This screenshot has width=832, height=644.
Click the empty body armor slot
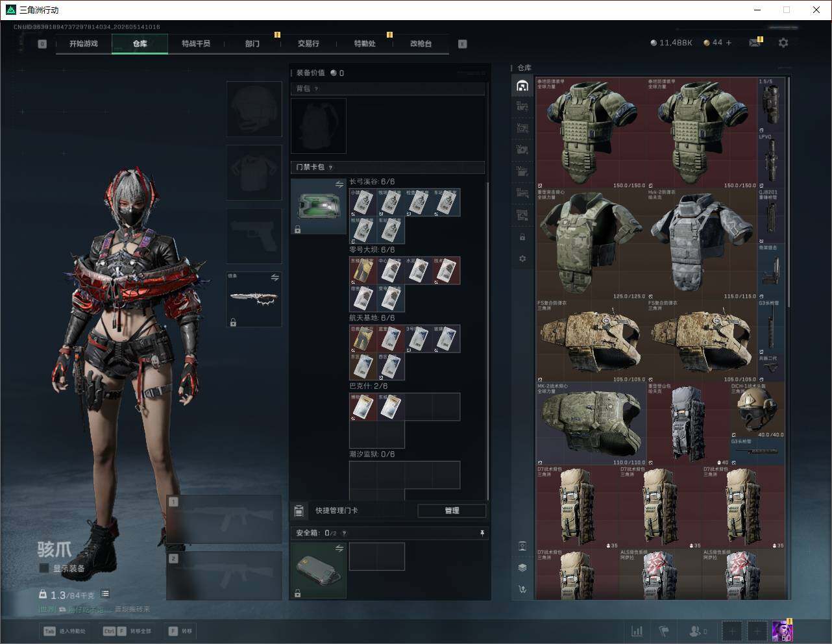tap(254, 173)
